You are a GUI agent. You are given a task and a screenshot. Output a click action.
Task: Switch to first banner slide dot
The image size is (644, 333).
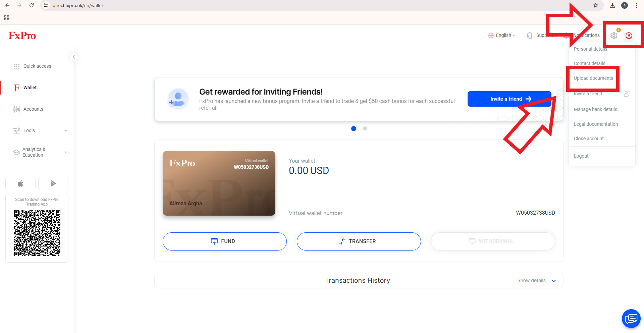(354, 128)
